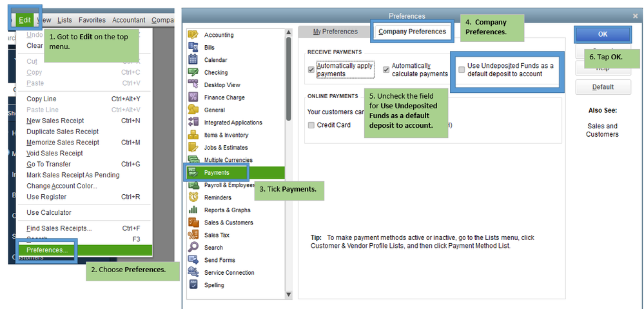Open the Bills preferences icon
The image size is (644, 309).
click(x=193, y=47)
